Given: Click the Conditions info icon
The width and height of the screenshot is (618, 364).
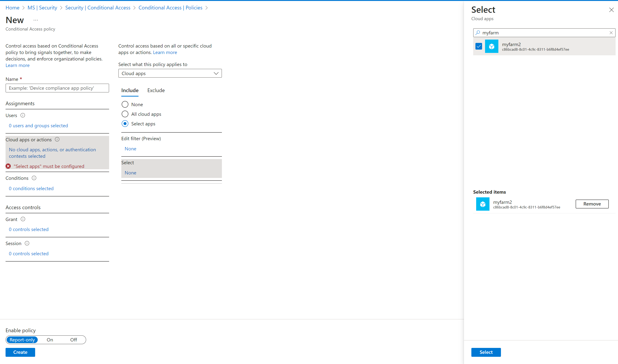Looking at the screenshot, I should [34, 178].
